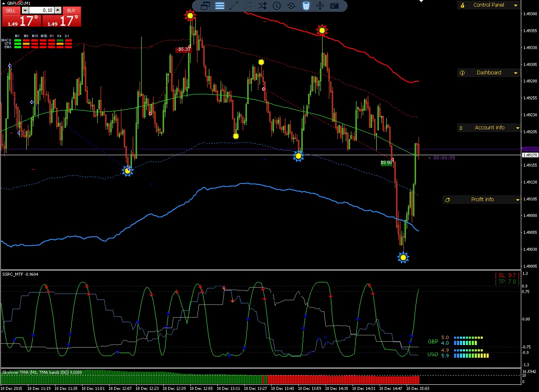This screenshot has height=392, width=539.
Task: Click the USD currency strength label
Action: pyautogui.click(x=433, y=354)
